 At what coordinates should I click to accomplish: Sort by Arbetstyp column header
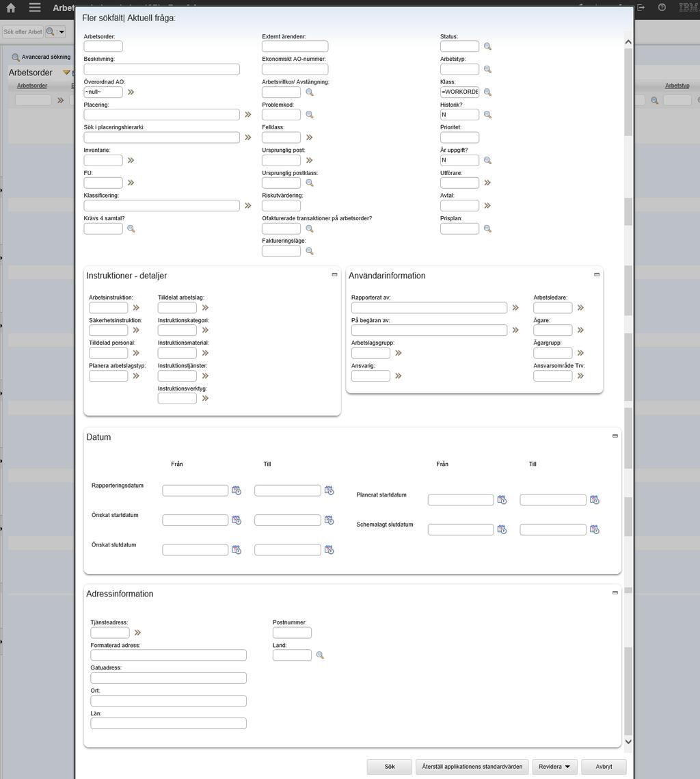[x=677, y=85]
